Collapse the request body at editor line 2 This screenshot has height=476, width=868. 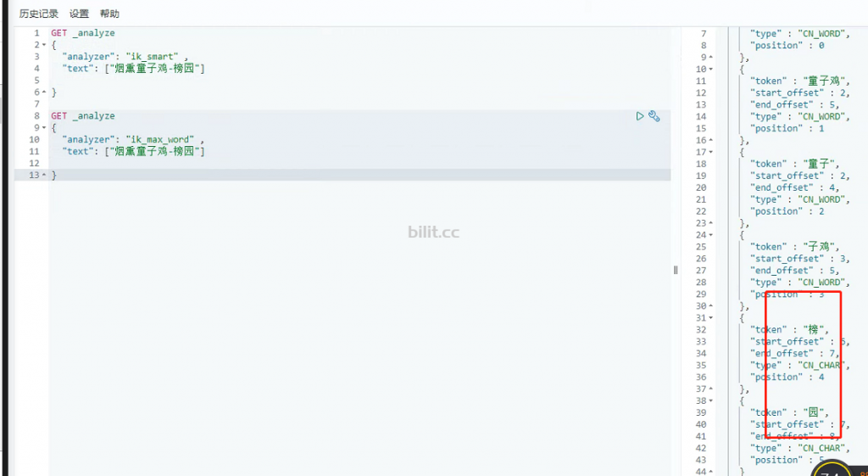[45, 45]
